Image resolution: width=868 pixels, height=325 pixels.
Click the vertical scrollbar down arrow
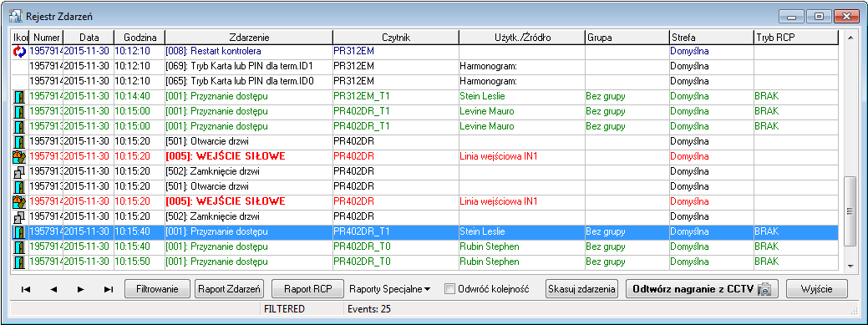(850, 267)
